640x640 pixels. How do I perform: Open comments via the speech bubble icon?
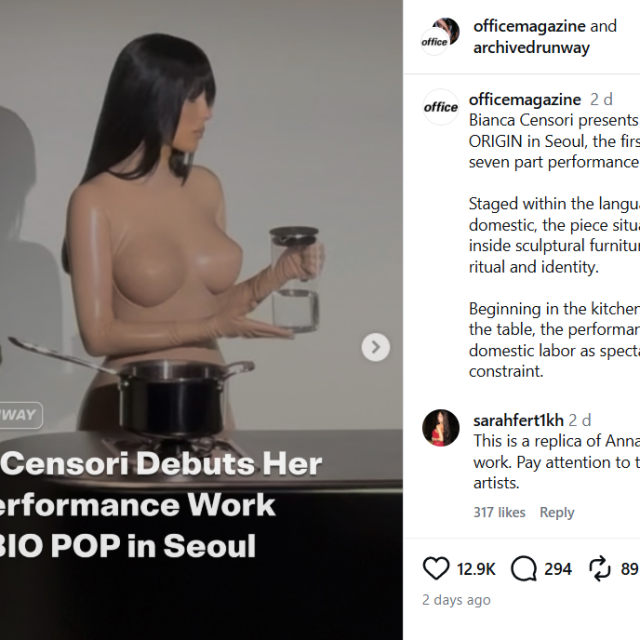pos(524,569)
